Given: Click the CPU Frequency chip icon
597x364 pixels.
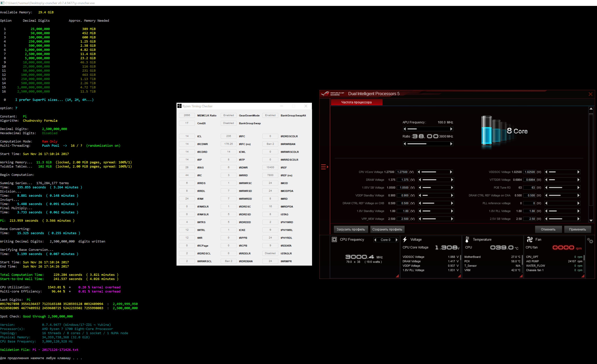Looking at the screenshot, I should [x=334, y=240].
